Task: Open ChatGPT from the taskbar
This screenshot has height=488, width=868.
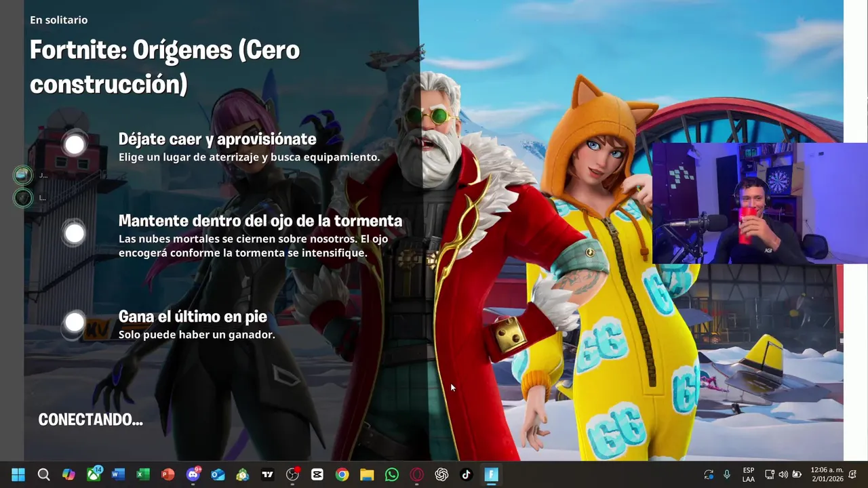Action: (441, 474)
